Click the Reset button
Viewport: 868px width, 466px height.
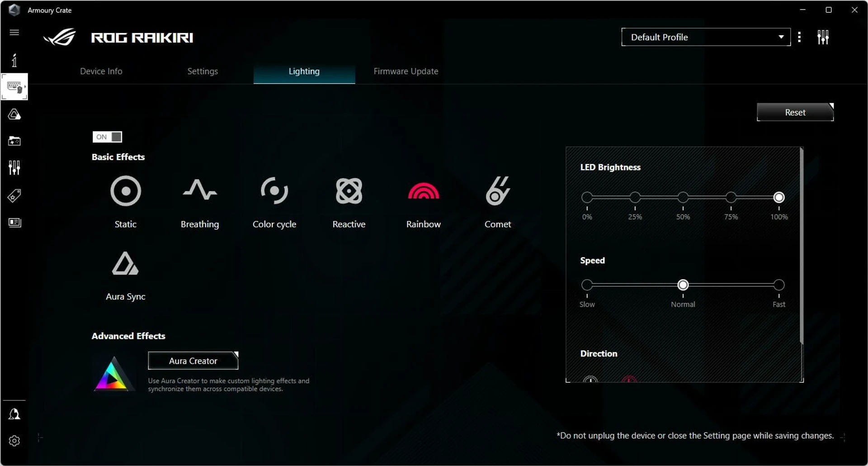click(x=795, y=112)
